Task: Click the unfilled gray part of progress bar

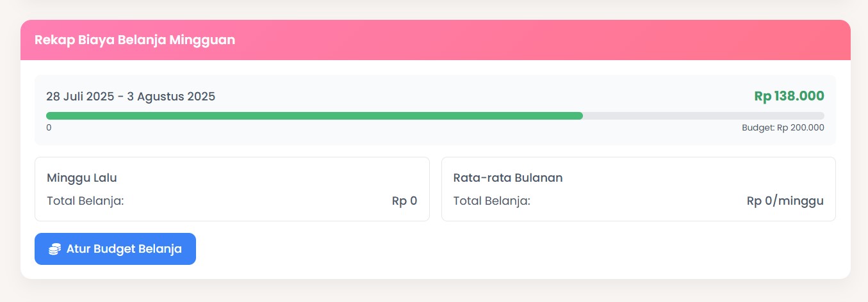Action: point(703,116)
